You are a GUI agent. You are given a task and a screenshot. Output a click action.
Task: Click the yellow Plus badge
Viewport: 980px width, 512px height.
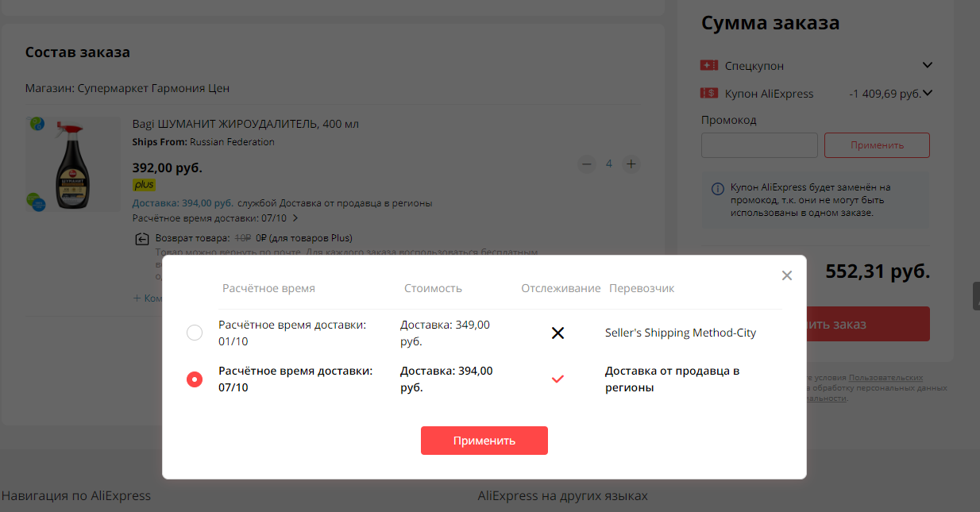pyautogui.click(x=144, y=185)
